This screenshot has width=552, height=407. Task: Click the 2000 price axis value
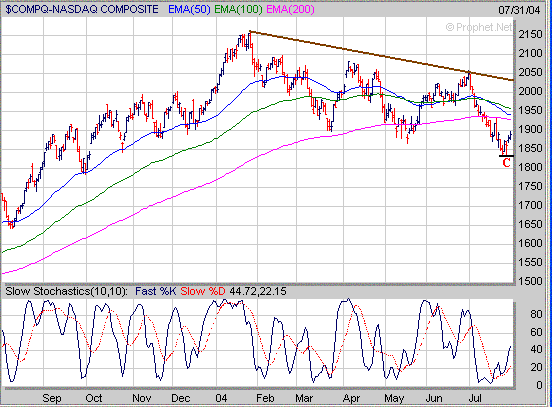(x=530, y=92)
